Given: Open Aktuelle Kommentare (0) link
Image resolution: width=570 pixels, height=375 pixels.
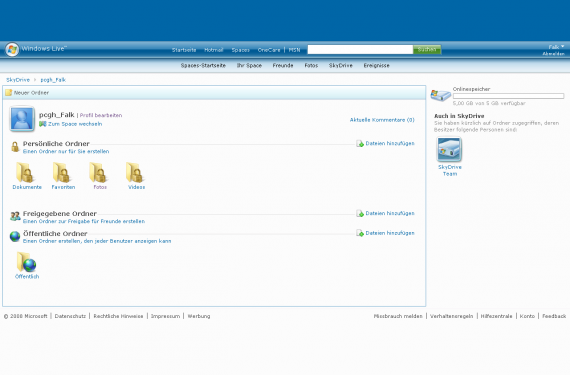Looking at the screenshot, I should (382, 120).
